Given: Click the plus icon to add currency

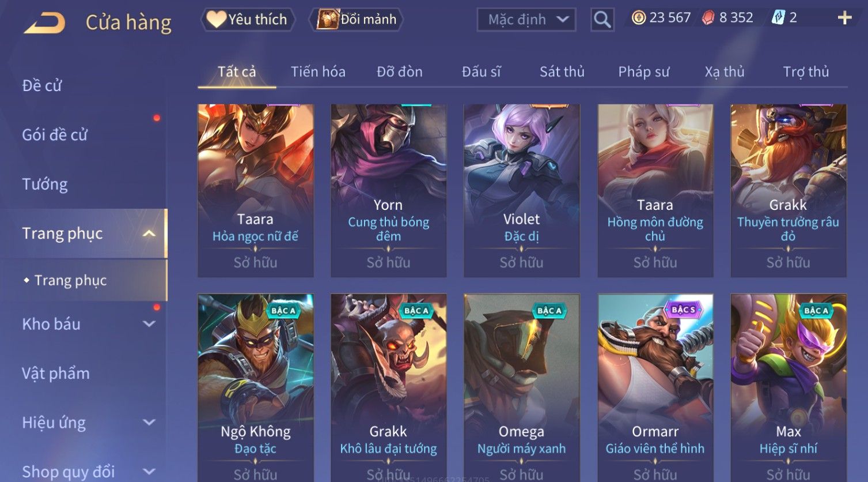Looking at the screenshot, I should 844,18.
